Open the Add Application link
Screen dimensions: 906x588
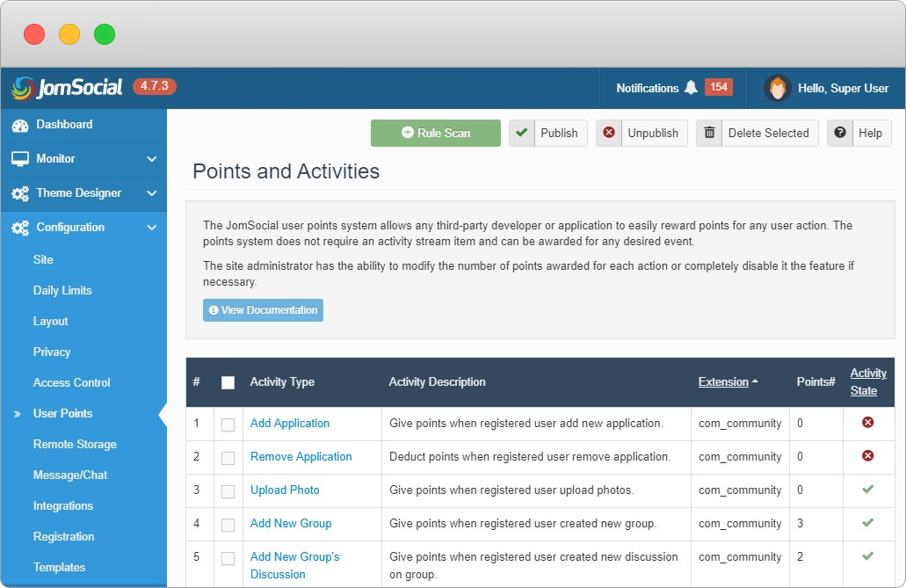290,424
